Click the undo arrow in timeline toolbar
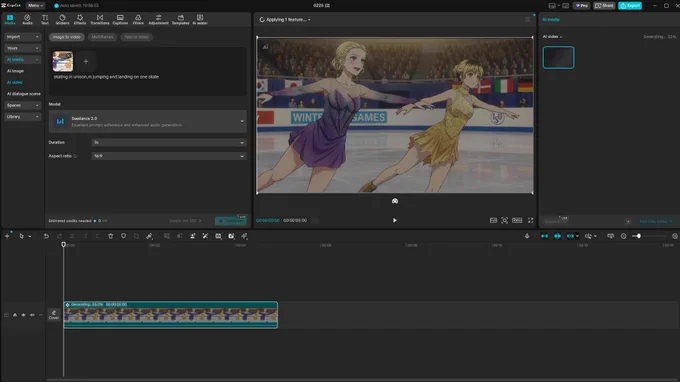 (x=46, y=236)
